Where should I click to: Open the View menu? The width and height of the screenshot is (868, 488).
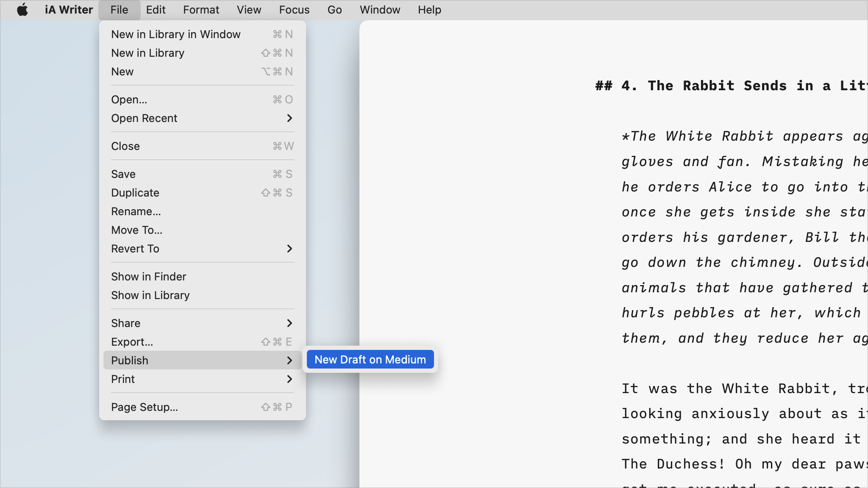pos(249,10)
